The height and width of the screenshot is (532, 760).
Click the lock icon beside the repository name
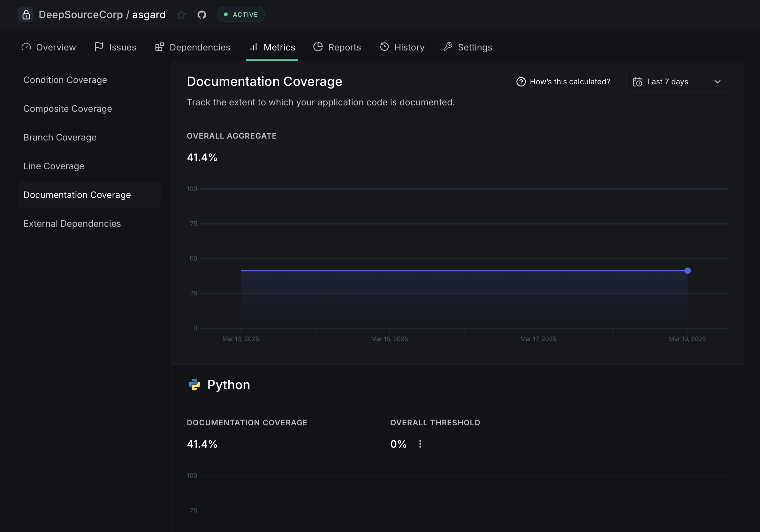pos(26,15)
